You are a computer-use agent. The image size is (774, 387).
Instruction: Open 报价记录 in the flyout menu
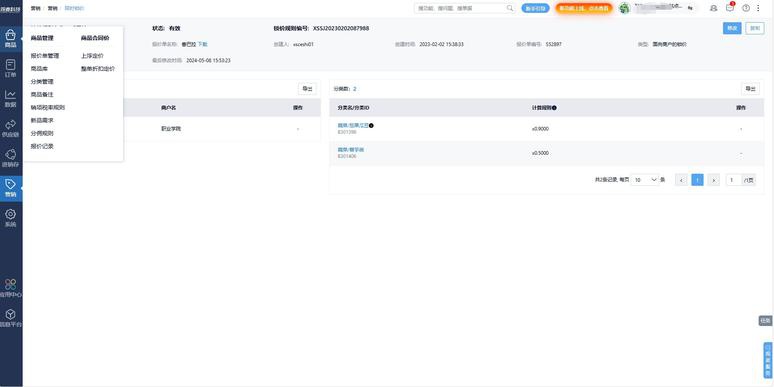click(42, 146)
